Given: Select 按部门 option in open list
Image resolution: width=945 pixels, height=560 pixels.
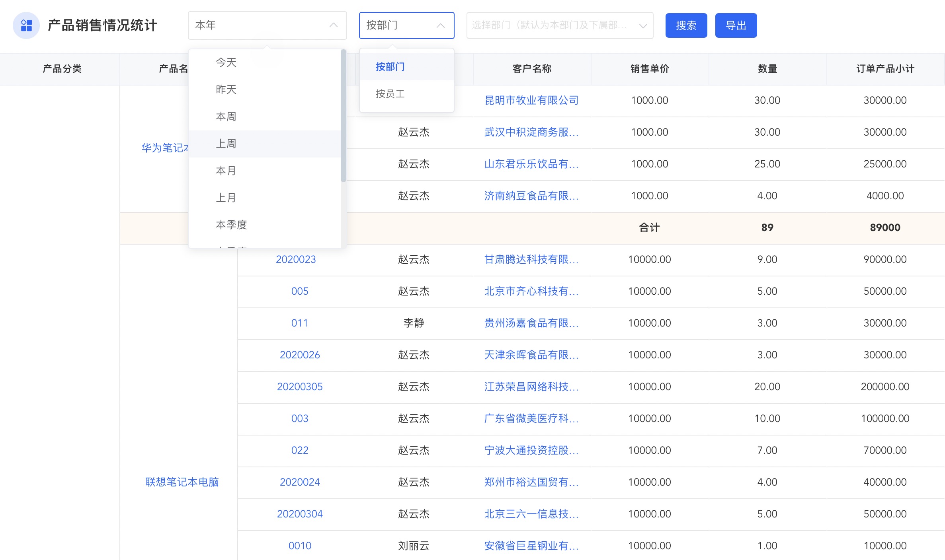Looking at the screenshot, I should 390,67.
